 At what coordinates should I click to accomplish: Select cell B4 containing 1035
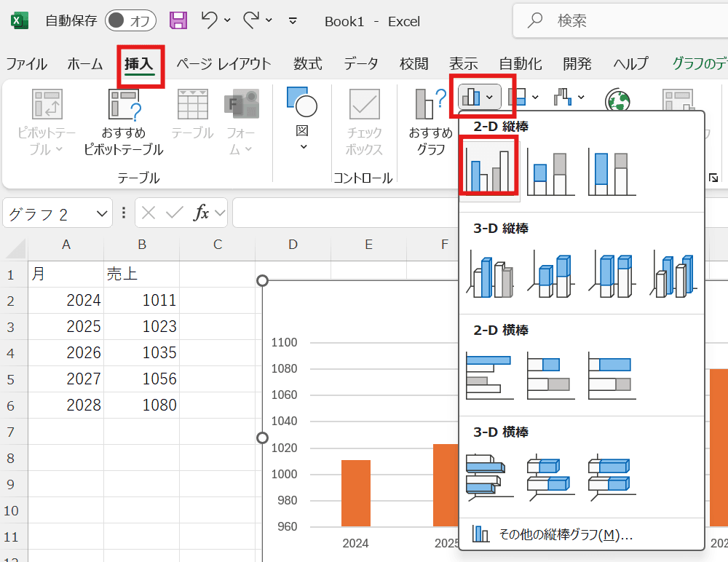[142, 353]
